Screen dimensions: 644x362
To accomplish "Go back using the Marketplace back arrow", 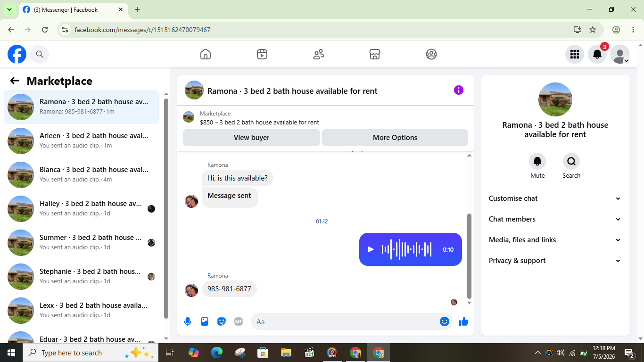I will (x=15, y=81).
